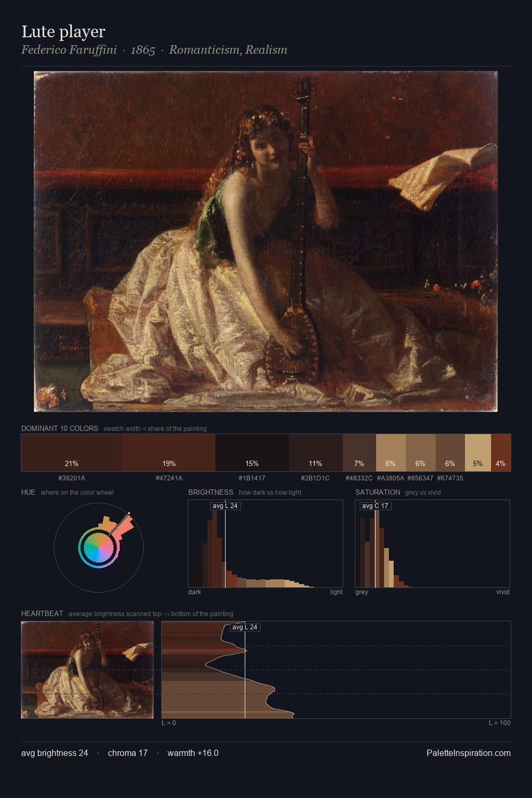Click the hex label #39201A
The width and height of the screenshot is (532, 798).
(x=72, y=478)
